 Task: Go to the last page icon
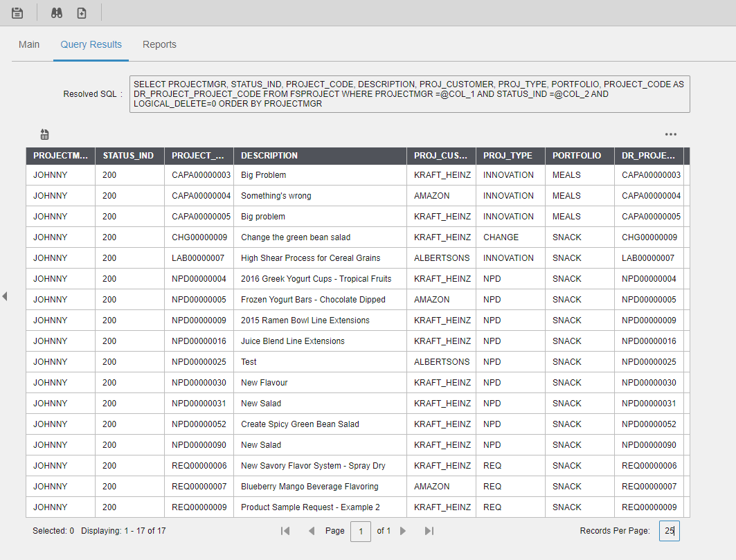[x=429, y=530]
